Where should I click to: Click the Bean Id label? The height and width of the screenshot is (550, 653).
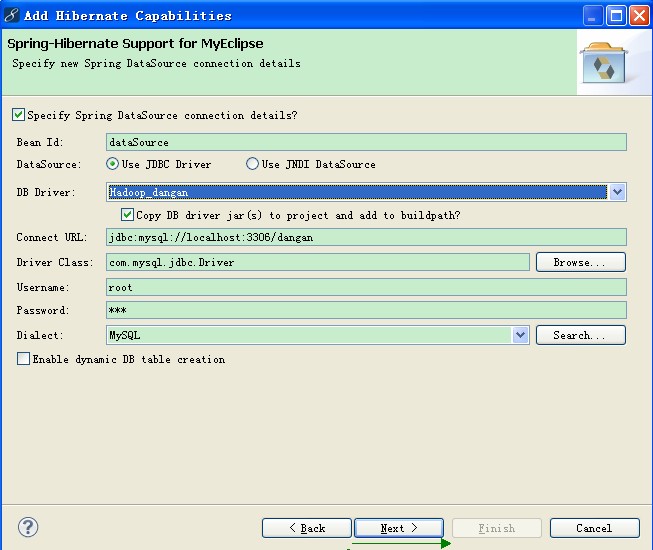[40, 142]
